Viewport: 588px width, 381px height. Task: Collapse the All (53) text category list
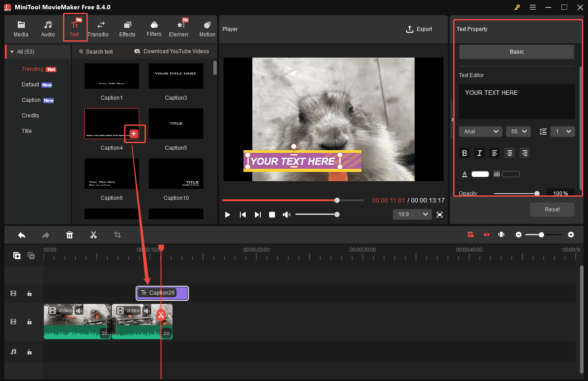[12, 51]
